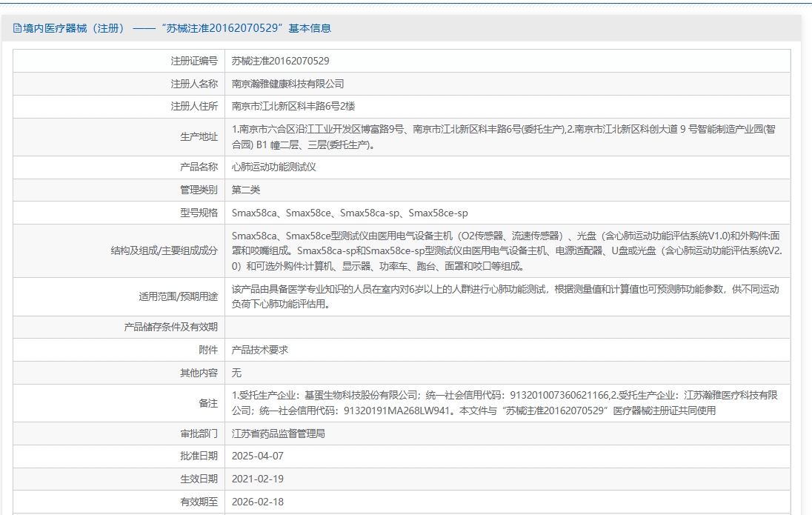Open the 产品技术要求 attachment text
Screen dimensions: 812x515
[260, 350]
